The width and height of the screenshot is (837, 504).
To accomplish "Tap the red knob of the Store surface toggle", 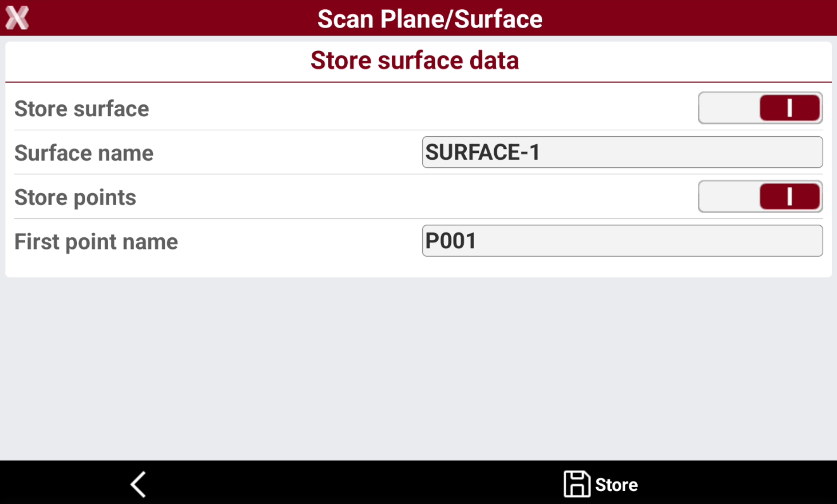I will pos(790,108).
